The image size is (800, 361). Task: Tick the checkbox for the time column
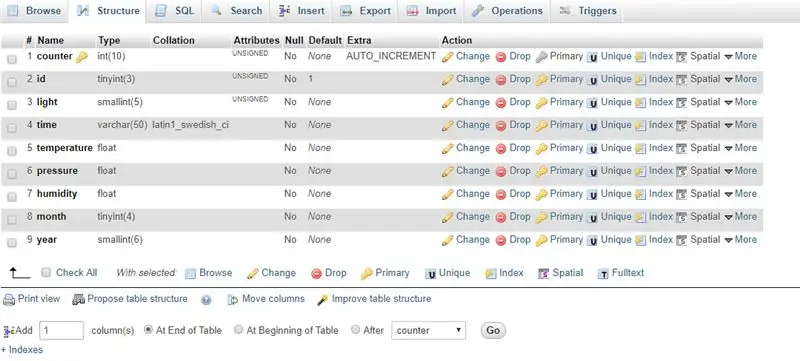click(x=12, y=128)
